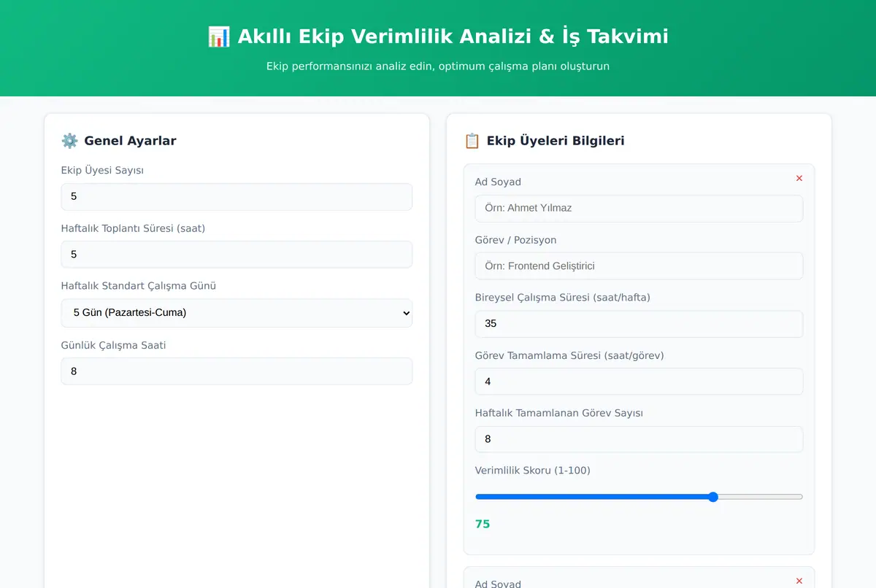Click the gear icon beside Genel Ayarlar
The width and height of the screenshot is (876, 588).
(69, 141)
